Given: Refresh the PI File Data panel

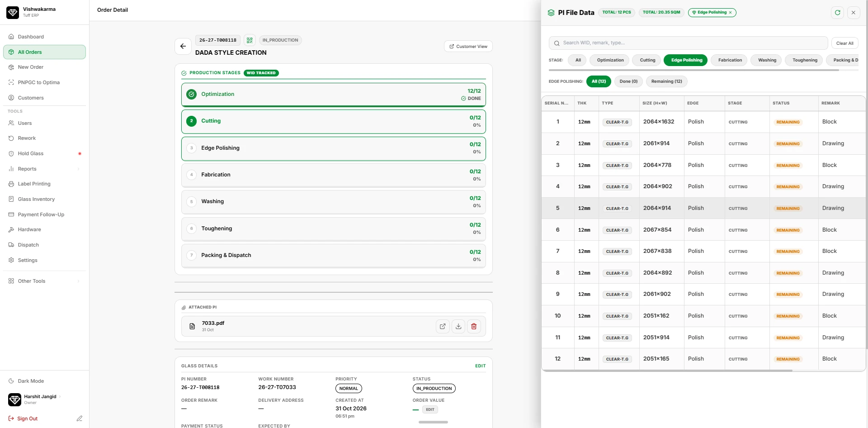Looking at the screenshot, I should [x=837, y=13].
